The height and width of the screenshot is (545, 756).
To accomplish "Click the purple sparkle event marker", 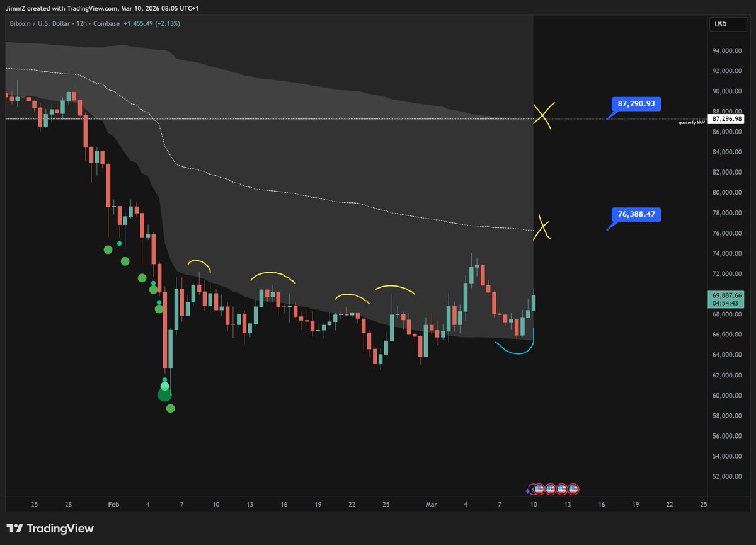I will [527, 491].
